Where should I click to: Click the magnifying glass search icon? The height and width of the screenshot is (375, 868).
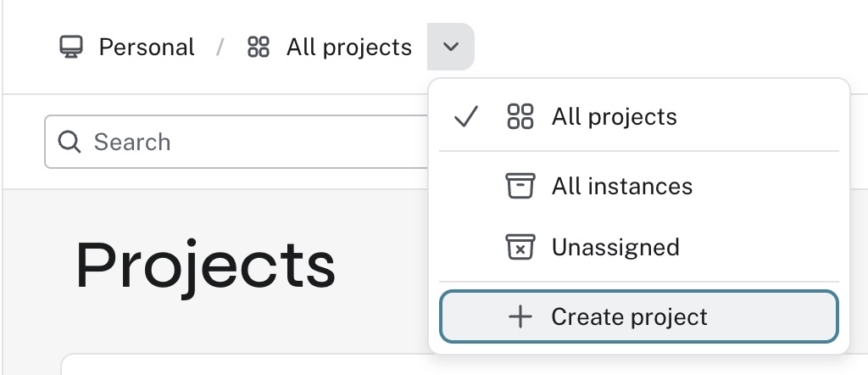point(70,143)
